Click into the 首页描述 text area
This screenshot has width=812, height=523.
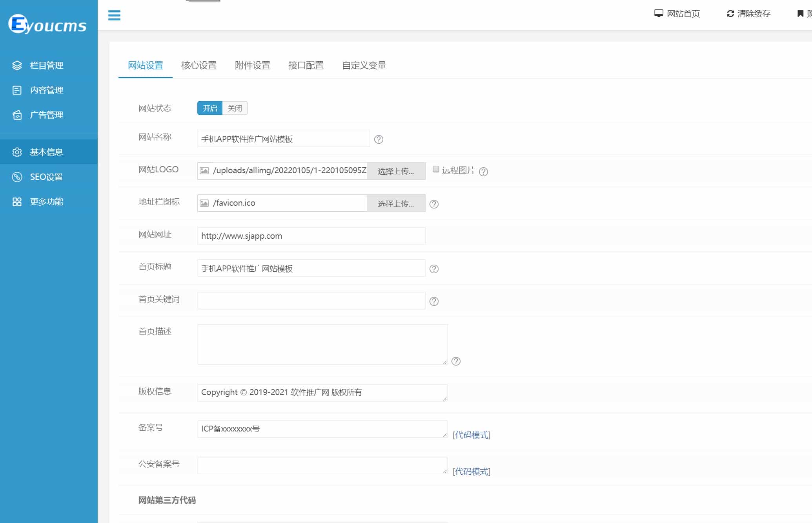pyautogui.click(x=322, y=344)
